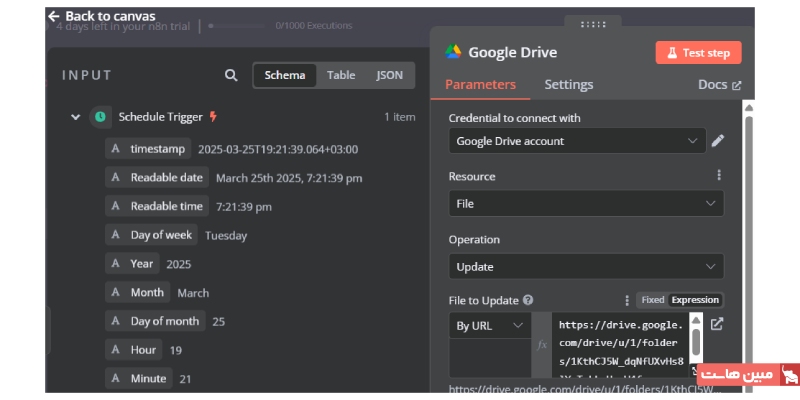This screenshot has width=800, height=400.
Task: Switch File to Update to Expression mode
Action: [x=695, y=300]
